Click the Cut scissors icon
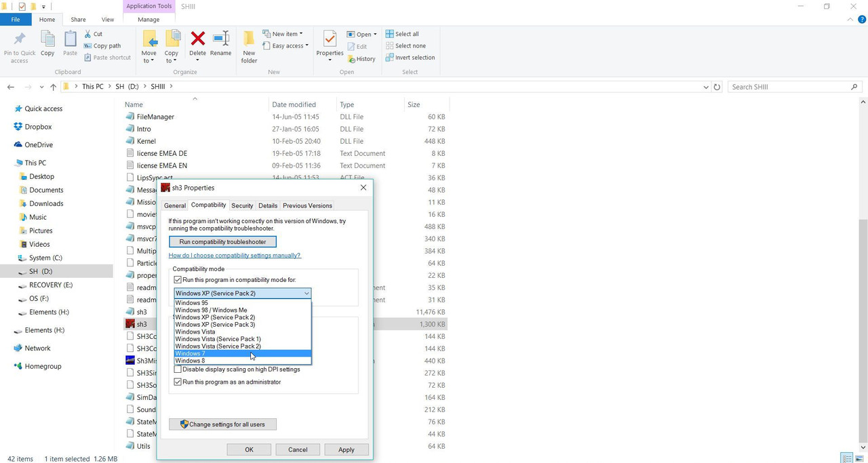The image size is (868, 463). tap(88, 34)
